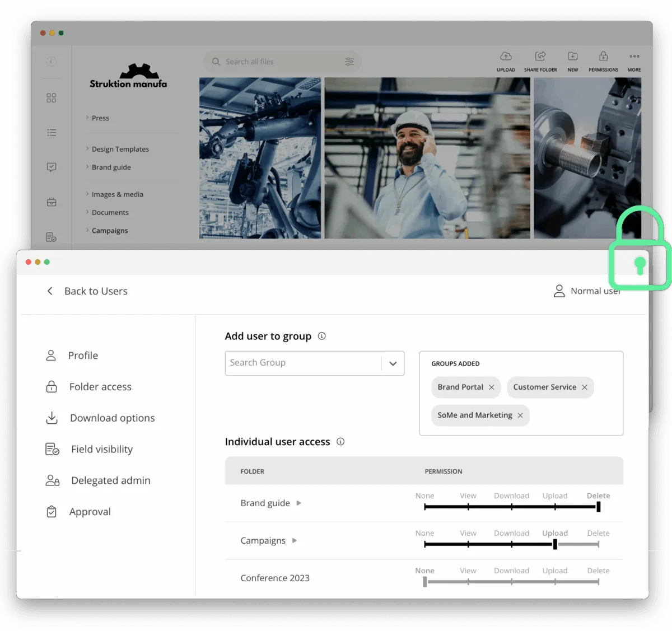
Task: Click the info icon next to Individual user access
Action: (x=340, y=442)
